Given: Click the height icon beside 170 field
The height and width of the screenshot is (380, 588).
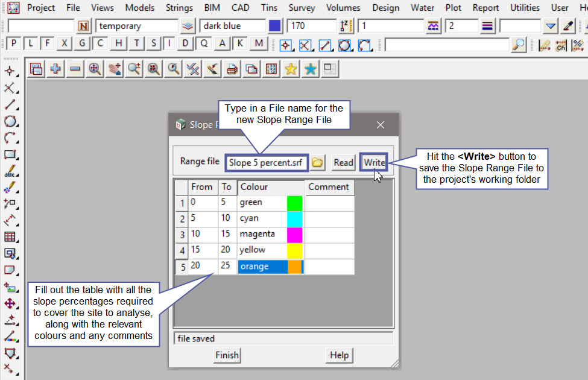Looking at the screenshot, I should 346,26.
